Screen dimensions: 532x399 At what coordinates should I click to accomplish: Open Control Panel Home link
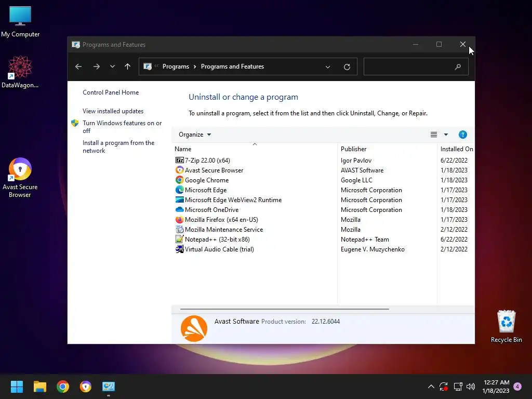pos(111,92)
